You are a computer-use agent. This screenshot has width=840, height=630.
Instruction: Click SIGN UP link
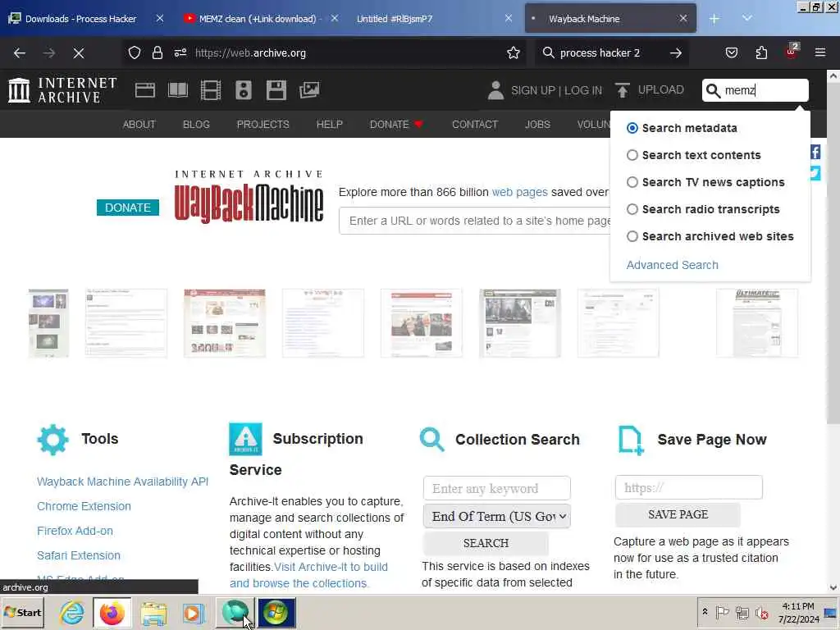pyautogui.click(x=532, y=90)
